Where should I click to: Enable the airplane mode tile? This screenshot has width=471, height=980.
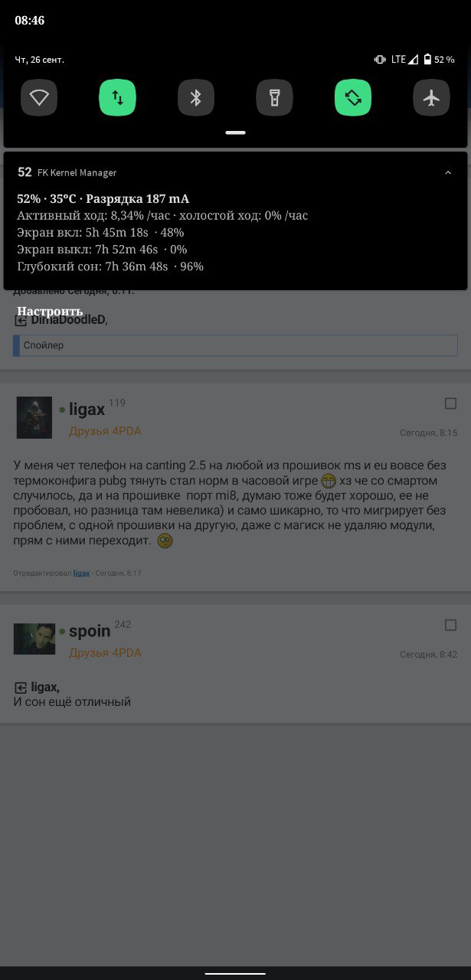(431, 98)
